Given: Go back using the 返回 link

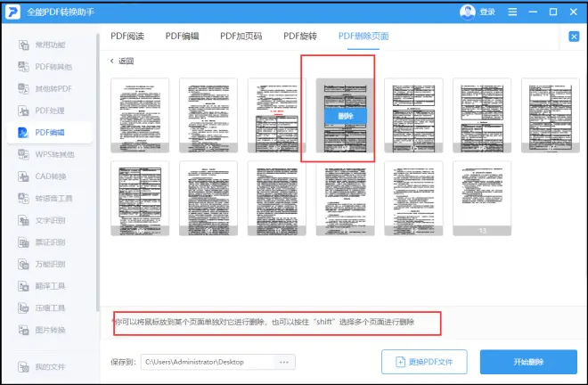Looking at the screenshot, I should click(123, 61).
